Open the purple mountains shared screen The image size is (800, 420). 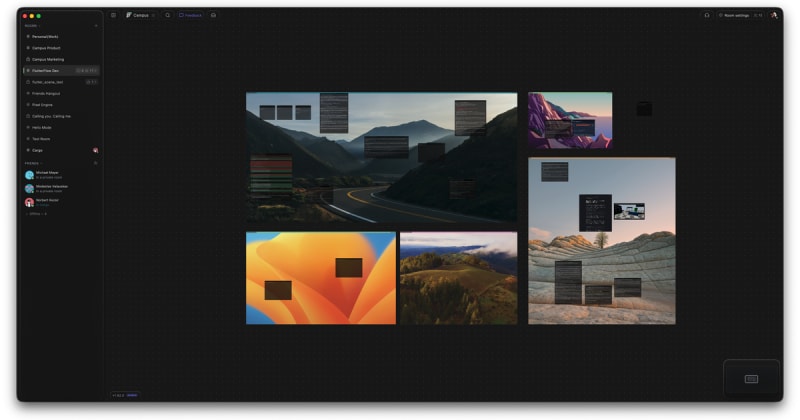[570, 120]
